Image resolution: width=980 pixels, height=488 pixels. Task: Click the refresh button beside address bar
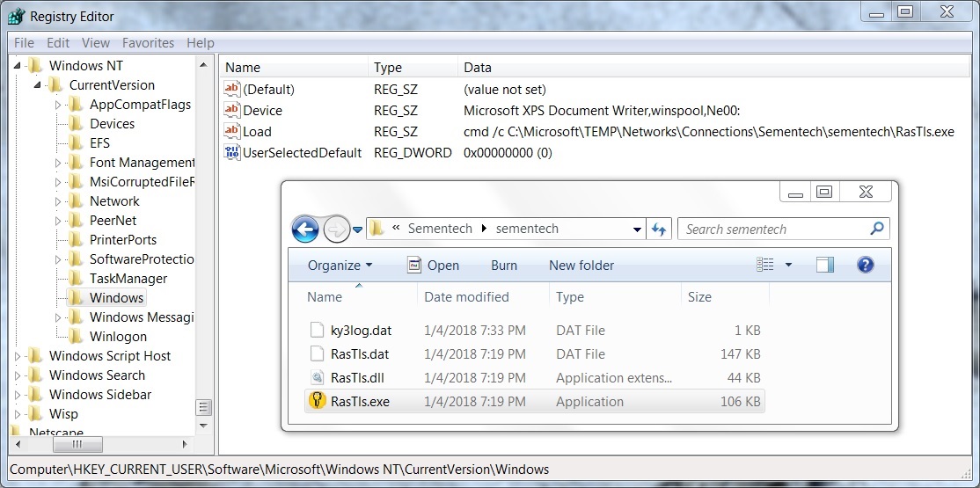point(659,229)
